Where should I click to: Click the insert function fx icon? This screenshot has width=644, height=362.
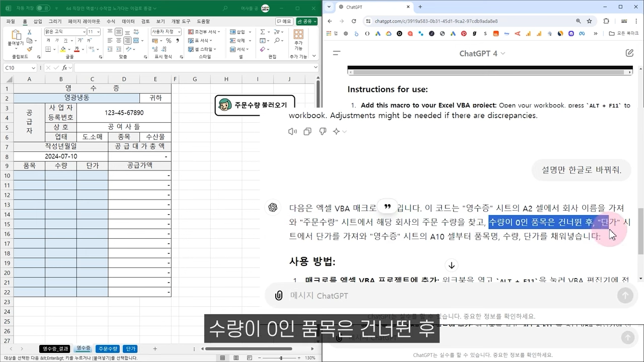coord(65,67)
